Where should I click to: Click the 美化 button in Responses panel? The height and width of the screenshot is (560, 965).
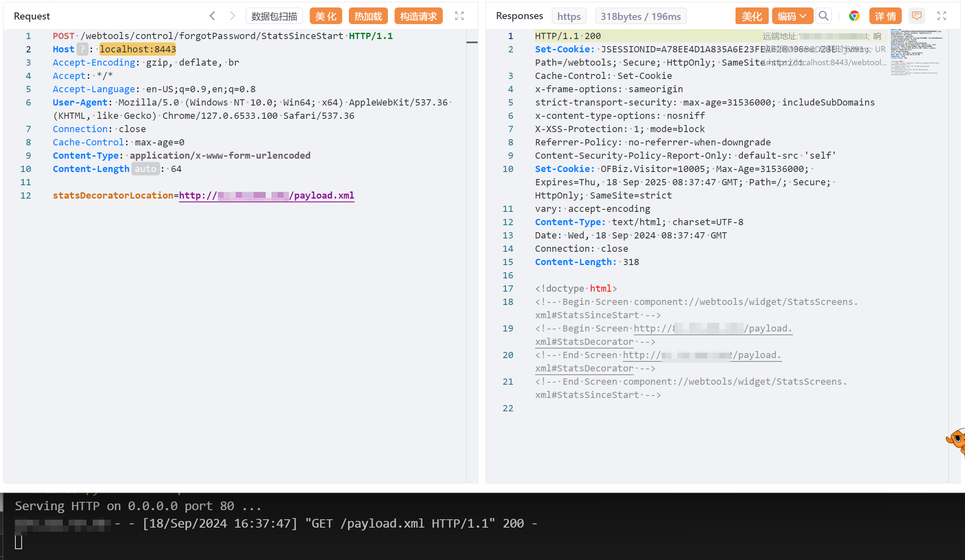751,16
